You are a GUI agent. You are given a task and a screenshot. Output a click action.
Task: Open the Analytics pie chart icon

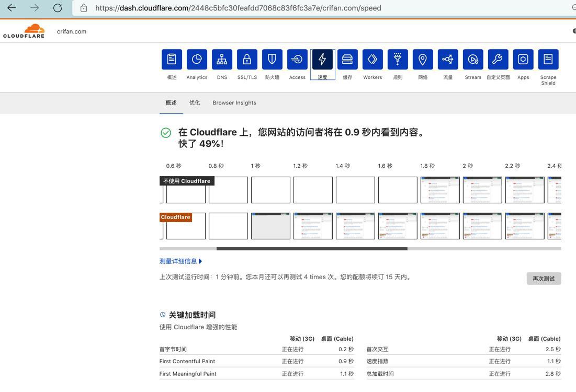pos(197,59)
